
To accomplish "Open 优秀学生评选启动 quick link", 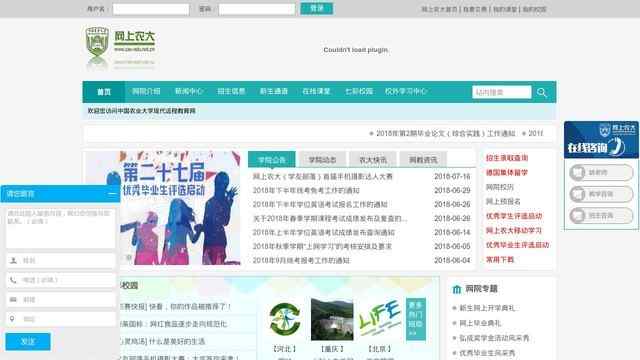I will coord(514,216).
